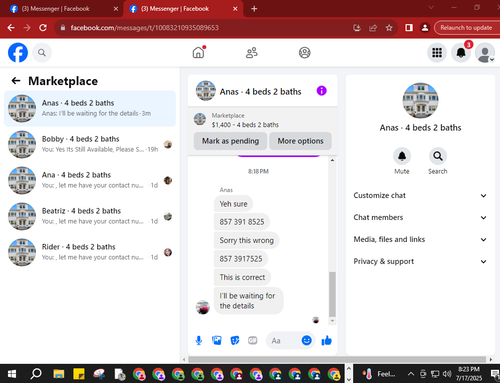Go to Home feed icon
Viewport: 500px width, 383px height.
tap(198, 53)
